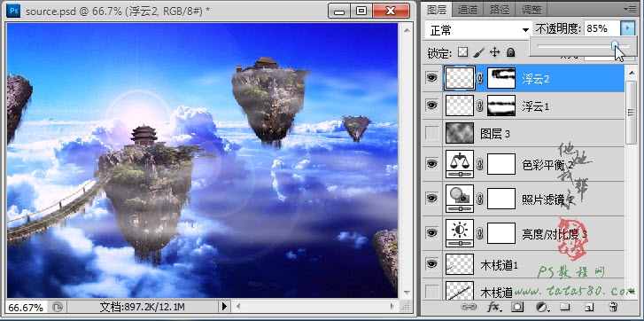
Task: Click the opacity slider arrow button
Action: pyautogui.click(x=627, y=28)
